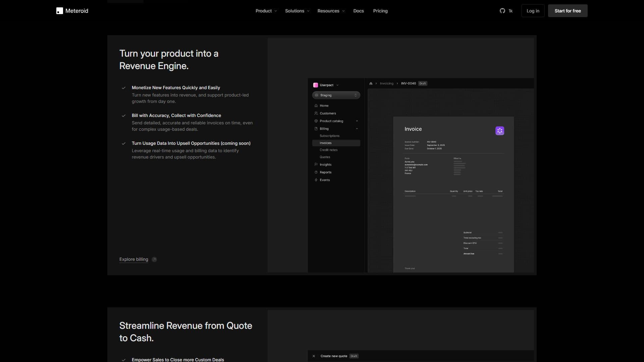644x362 pixels.
Task: Open the Solutions dropdown menu
Action: pyautogui.click(x=297, y=11)
